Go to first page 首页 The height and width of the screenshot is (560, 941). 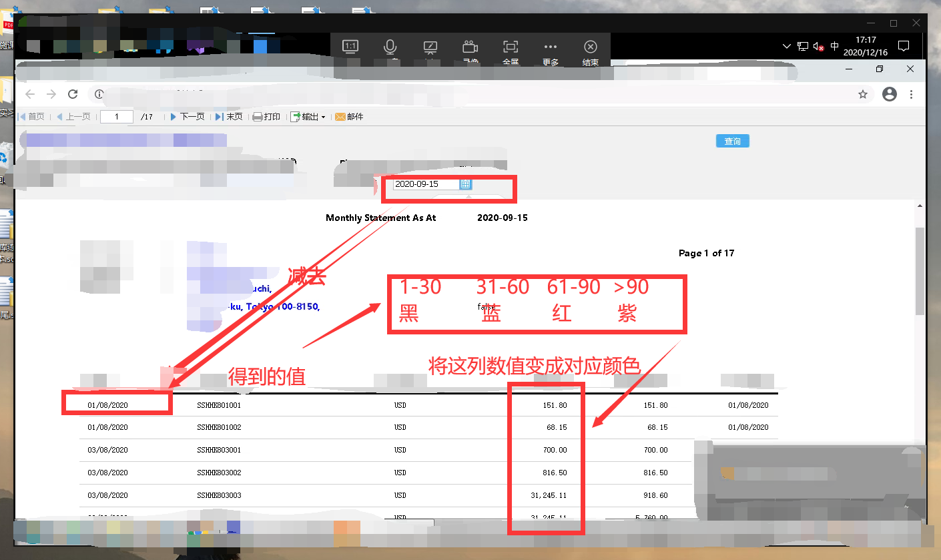pyautogui.click(x=32, y=117)
